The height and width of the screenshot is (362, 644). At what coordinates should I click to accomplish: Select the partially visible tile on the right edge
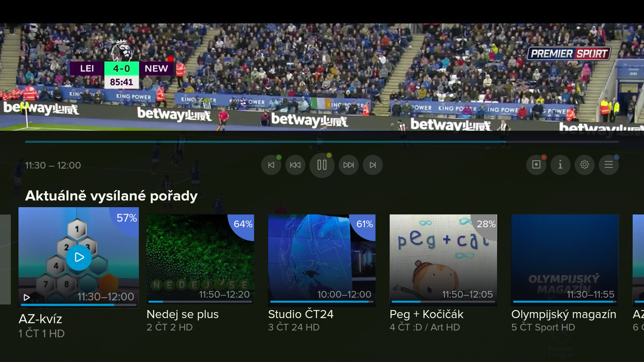pyautogui.click(x=638, y=260)
